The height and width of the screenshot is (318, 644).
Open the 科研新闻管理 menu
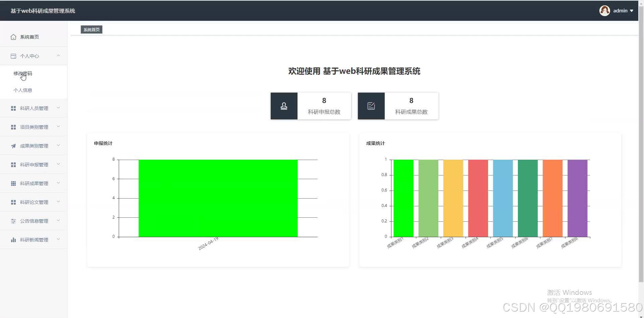34,240
